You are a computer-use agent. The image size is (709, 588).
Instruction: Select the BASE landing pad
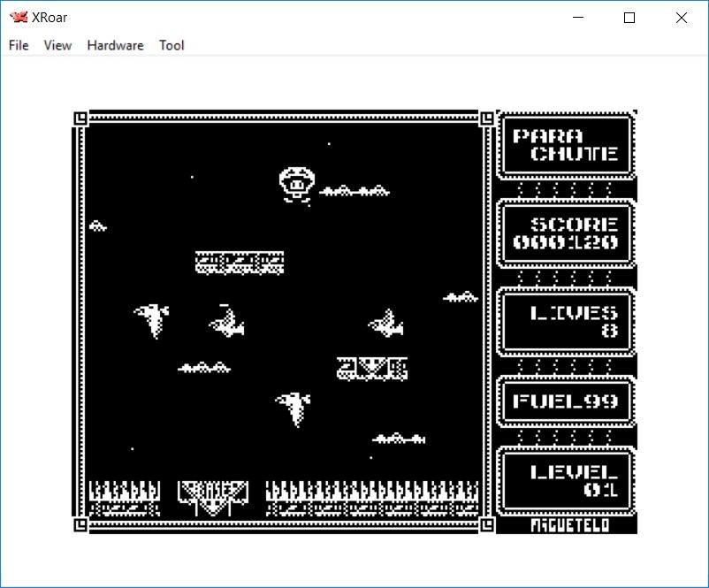(x=213, y=496)
